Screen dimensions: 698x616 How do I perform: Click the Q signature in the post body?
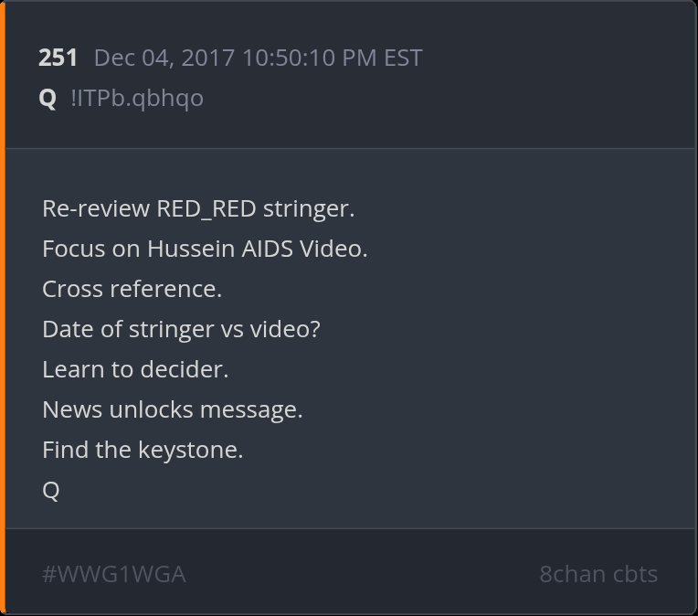51,491
